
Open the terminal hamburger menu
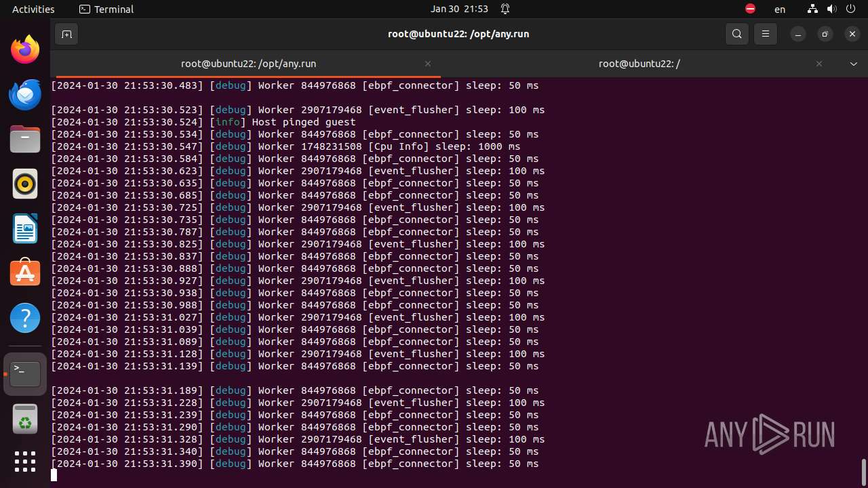[x=766, y=34]
